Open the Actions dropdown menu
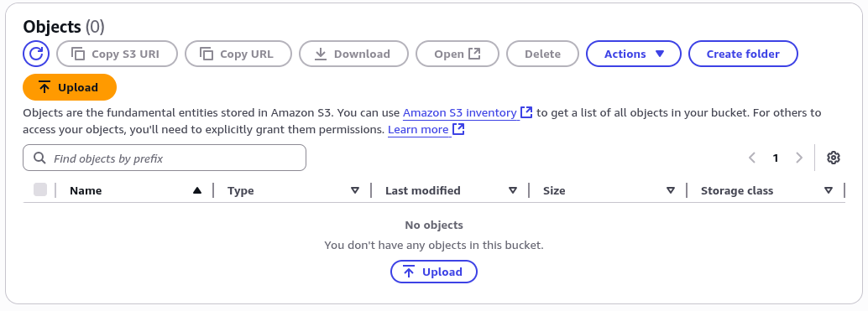The height and width of the screenshot is (311, 868). tap(633, 54)
